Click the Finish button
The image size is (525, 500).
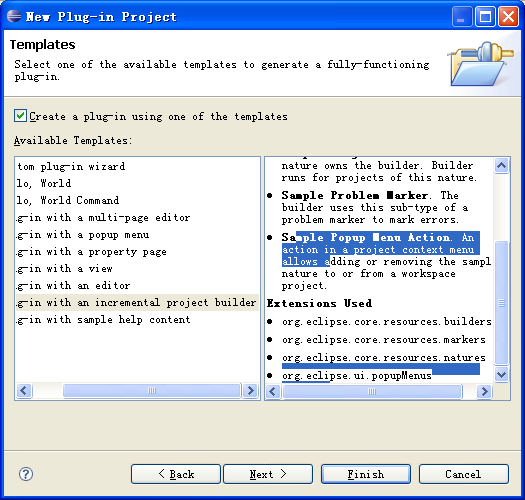point(366,474)
